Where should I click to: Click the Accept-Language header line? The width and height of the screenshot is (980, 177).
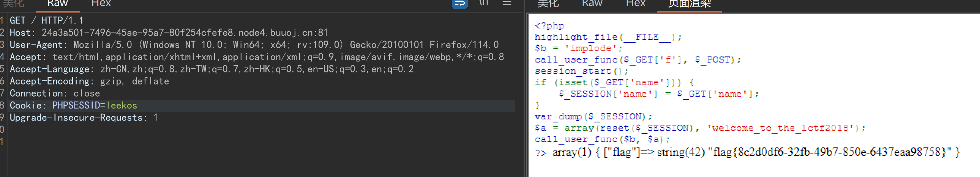pyautogui.click(x=211, y=69)
